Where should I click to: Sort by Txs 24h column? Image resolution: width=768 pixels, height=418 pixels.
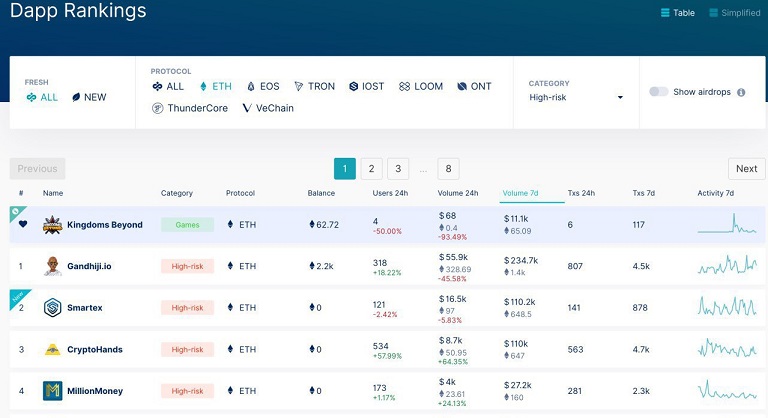[x=581, y=193]
